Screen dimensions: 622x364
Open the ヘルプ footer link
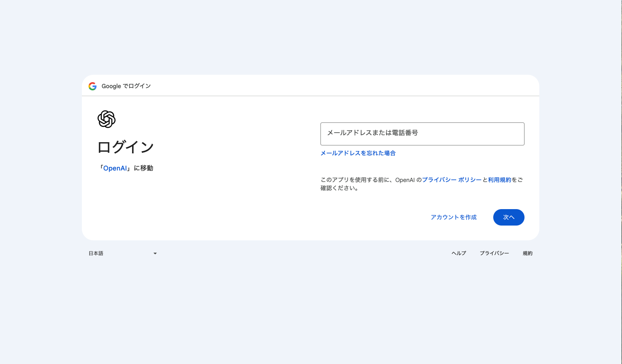458,253
